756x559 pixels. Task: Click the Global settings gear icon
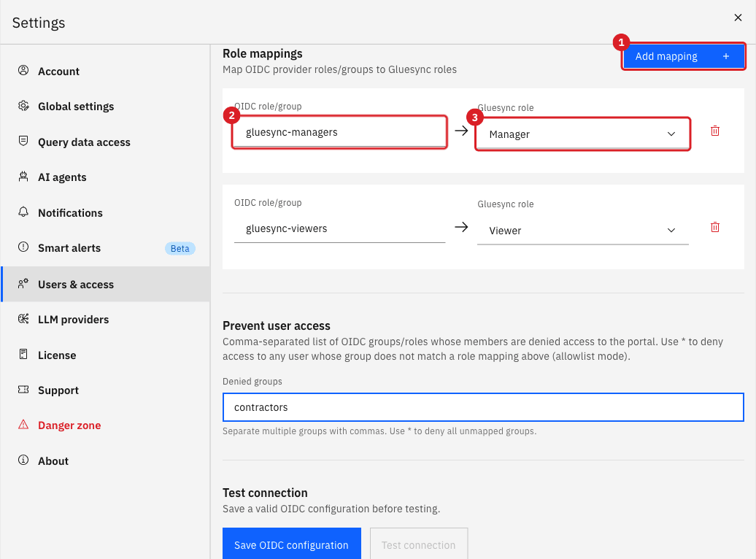(x=23, y=106)
